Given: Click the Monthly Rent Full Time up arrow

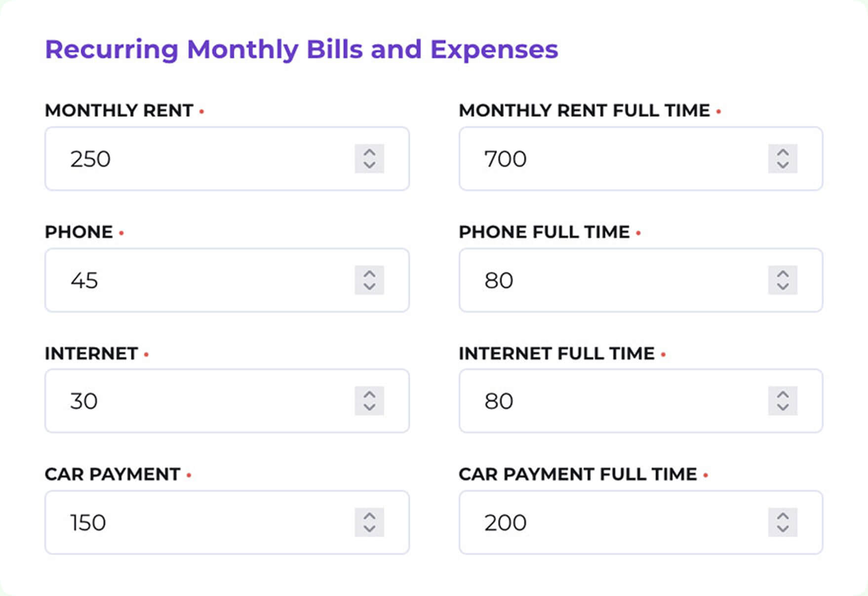Looking at the screenshot, I should pos(783,152).
